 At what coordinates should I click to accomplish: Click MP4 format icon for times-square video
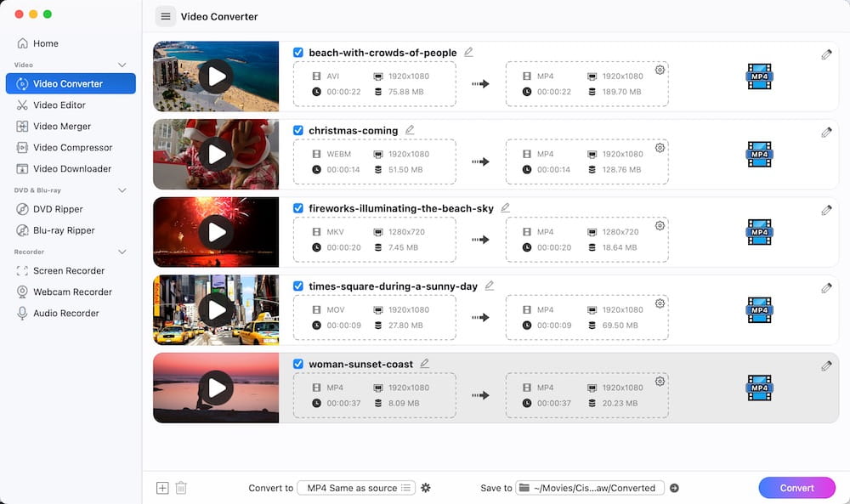coord(759,310)
